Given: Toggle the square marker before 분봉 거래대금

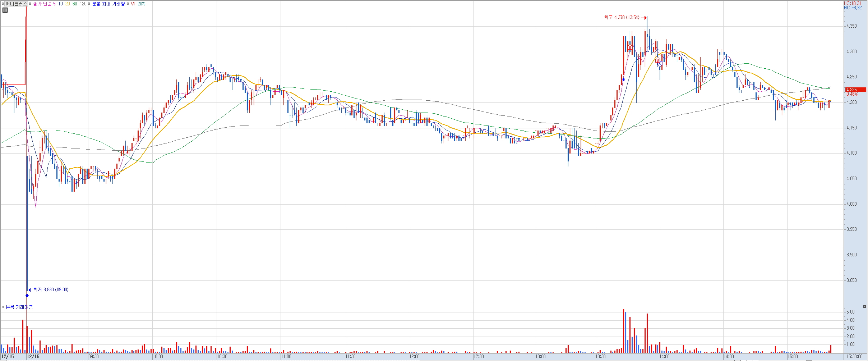Looking at the screenshot, I should [3, 307].
